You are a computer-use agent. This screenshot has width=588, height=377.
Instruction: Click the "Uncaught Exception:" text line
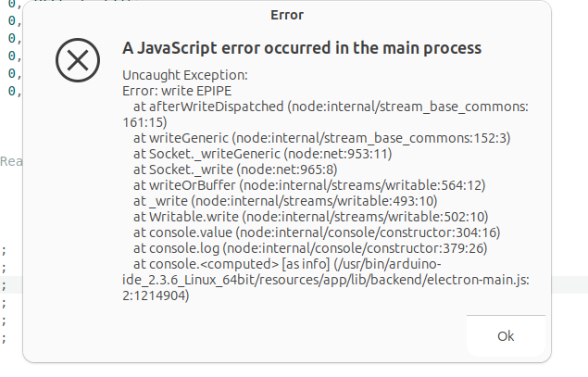click(x=185, y=75)
